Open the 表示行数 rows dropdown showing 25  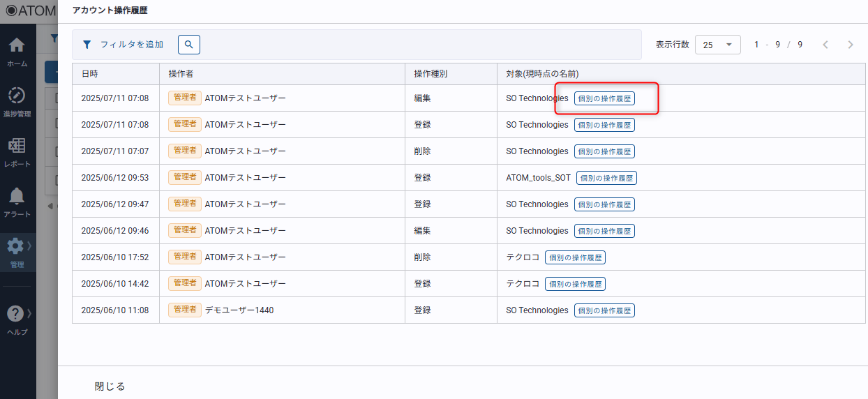point(717,45)
